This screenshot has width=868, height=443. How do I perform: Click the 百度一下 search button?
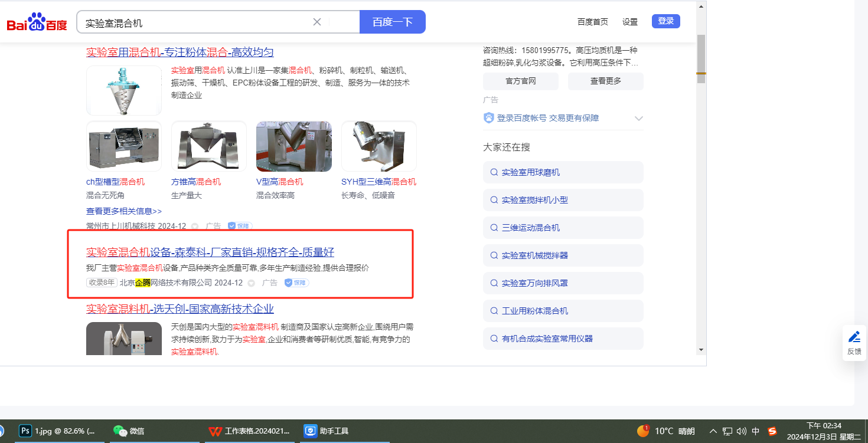click(393, 22)
